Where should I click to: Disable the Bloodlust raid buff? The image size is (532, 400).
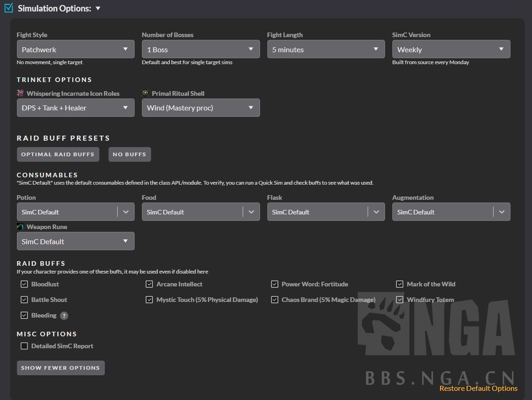click(x=24, y=284)
